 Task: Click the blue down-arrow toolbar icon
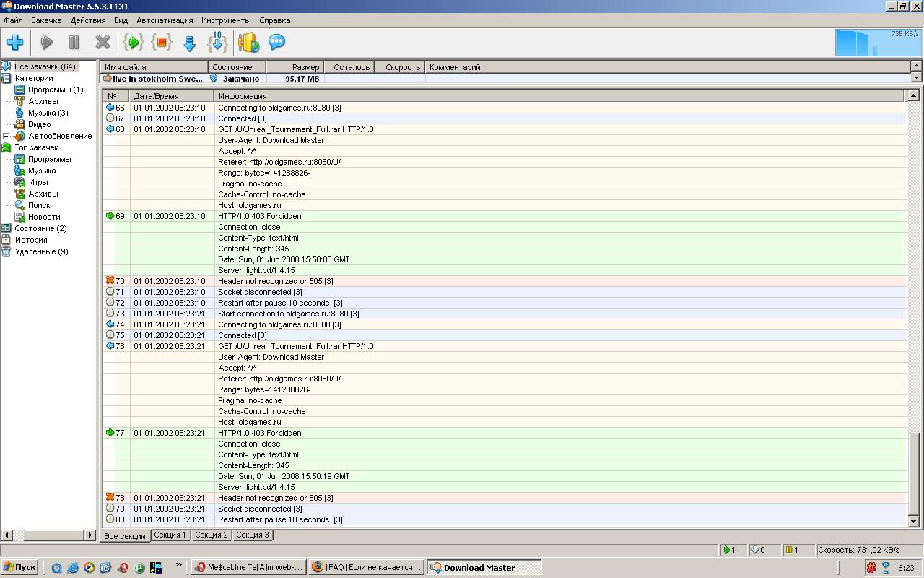[190, 43]
